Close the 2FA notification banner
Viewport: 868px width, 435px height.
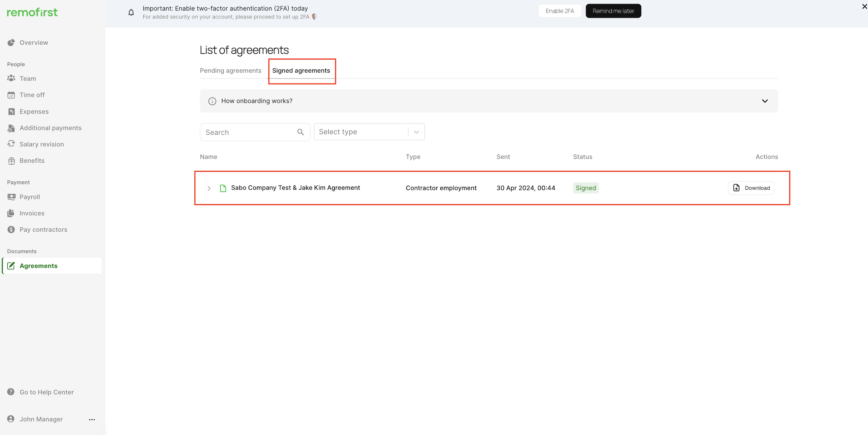point(864,6)
